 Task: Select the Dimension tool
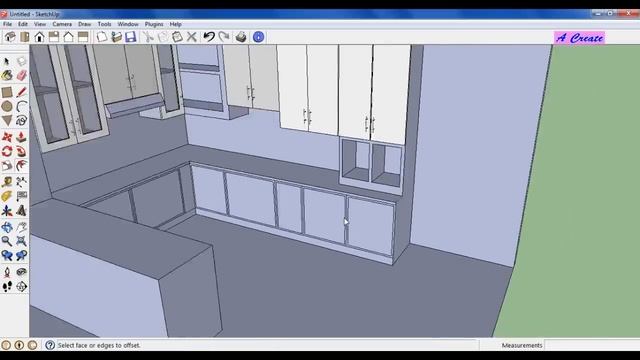[x=21, y=182]
